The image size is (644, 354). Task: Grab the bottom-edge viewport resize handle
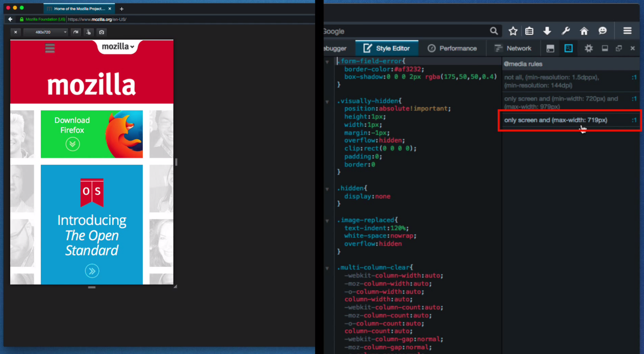tap(92, 287)
